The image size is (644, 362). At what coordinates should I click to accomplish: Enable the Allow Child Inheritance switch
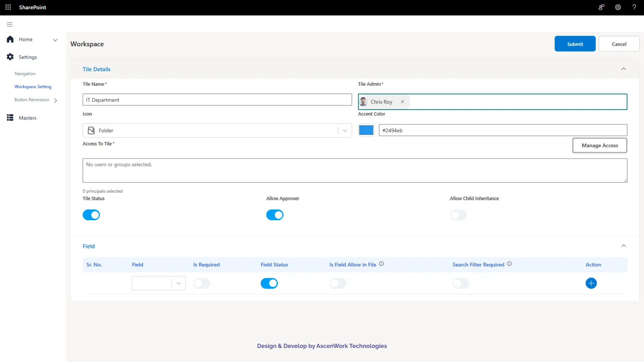point(458,215)
